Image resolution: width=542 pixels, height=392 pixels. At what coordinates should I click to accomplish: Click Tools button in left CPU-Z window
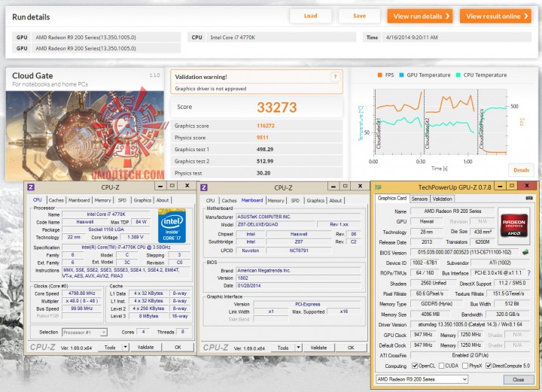[110, 347]
